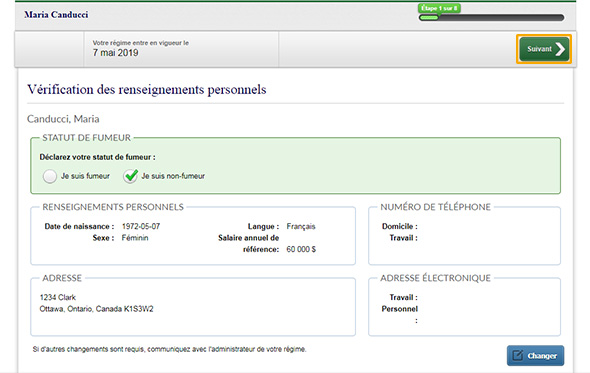Click the Ottawa, Ontario postal address line
This screenshot has width=590, height=373.
96,309
